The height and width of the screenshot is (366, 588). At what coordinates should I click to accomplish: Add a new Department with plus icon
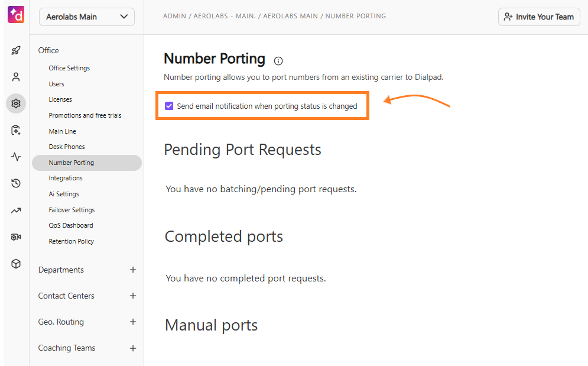click(133, 270)
